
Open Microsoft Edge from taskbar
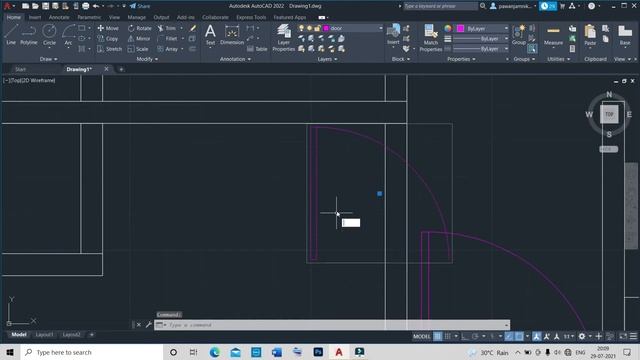(x=215, y=352)
